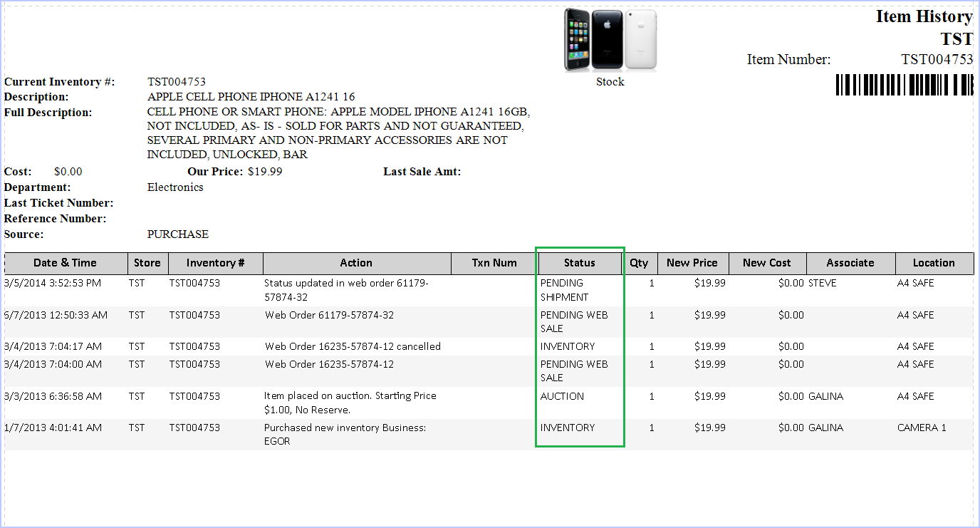Screen dimensions: 980x528
Task: Select the AUCTION status cell
Action: pyautogui.click(x=562, y=396)
